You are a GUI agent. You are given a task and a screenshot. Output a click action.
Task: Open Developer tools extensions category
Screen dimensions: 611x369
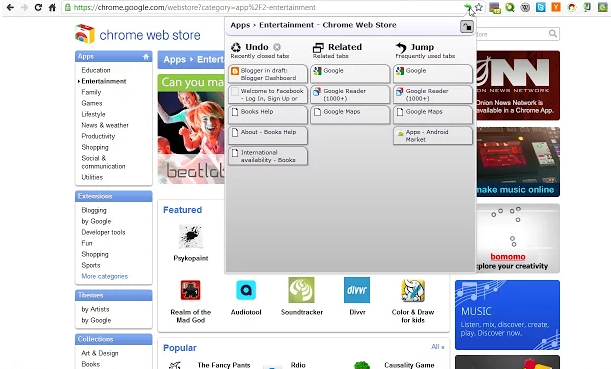pos(103,232)
